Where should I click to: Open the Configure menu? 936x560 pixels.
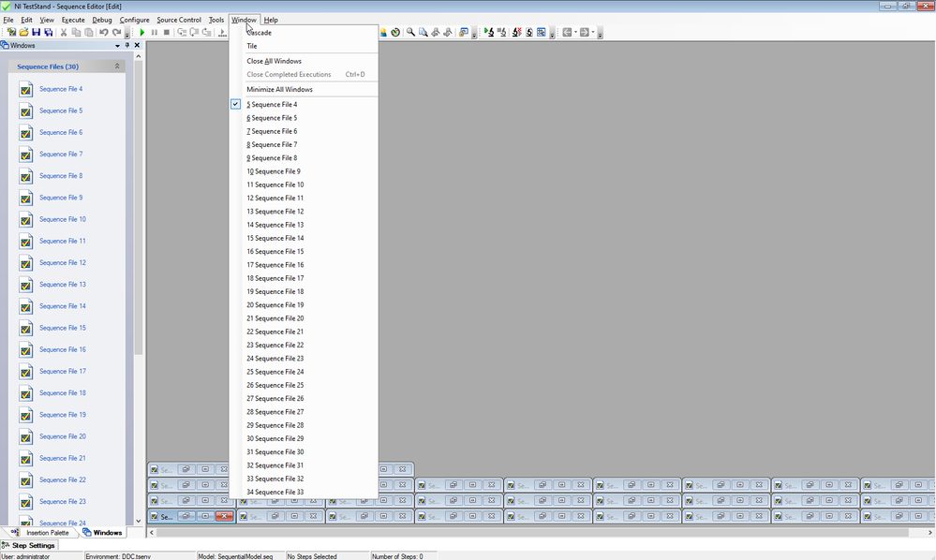pyautogui.click(x=134, y=20)
